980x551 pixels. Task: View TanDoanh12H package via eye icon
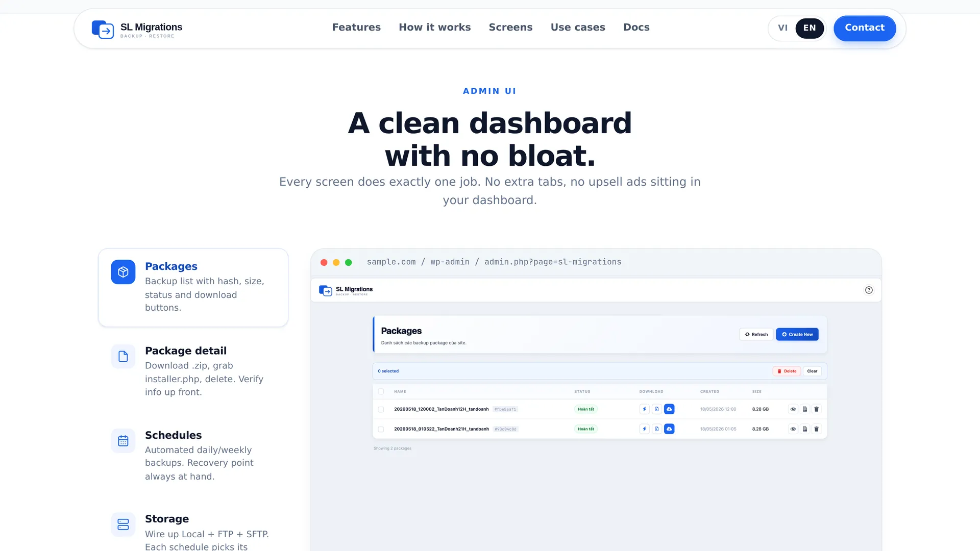793,409
